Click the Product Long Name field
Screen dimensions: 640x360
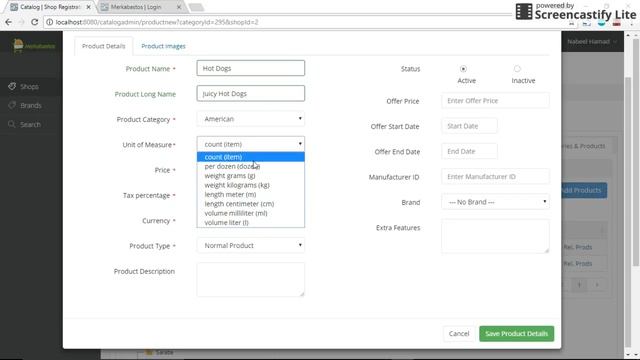(x=251, y=93)
